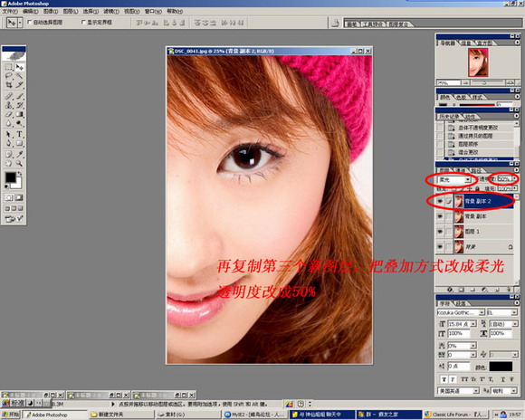
Task: Click the foreground black color swatch
Action: tap(10, 177)
